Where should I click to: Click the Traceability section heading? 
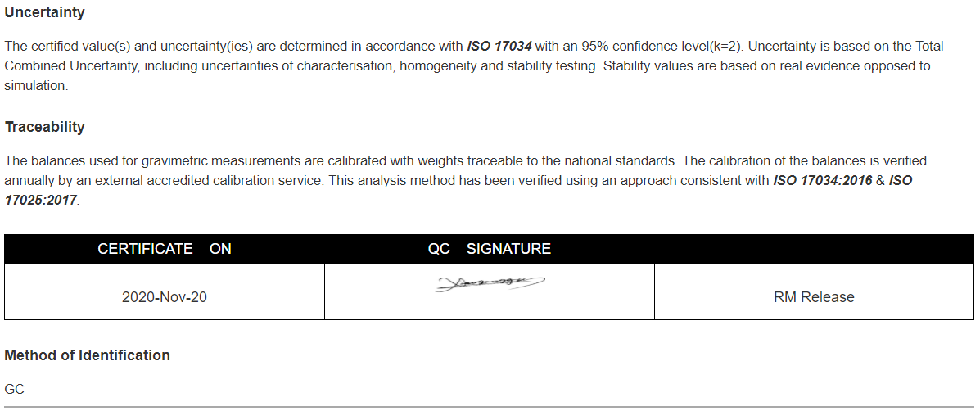point(44,127)
